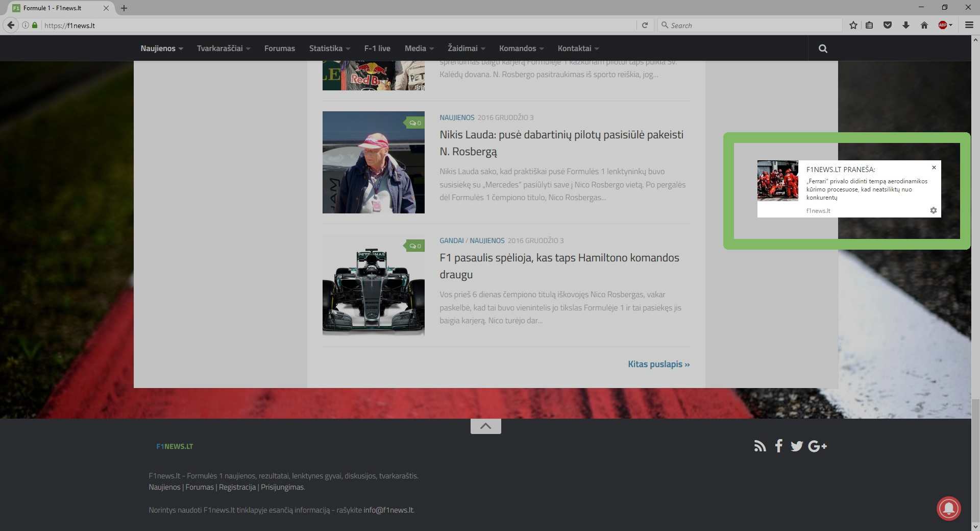
Task: Click footer Forumas link
Action: click(200, 487)
